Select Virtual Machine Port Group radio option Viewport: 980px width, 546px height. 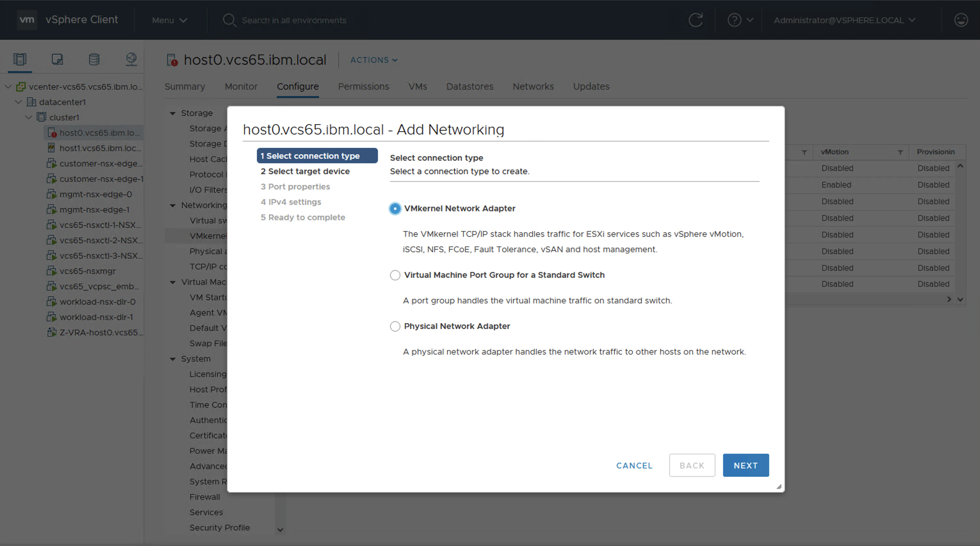click(x=395, y=275)
